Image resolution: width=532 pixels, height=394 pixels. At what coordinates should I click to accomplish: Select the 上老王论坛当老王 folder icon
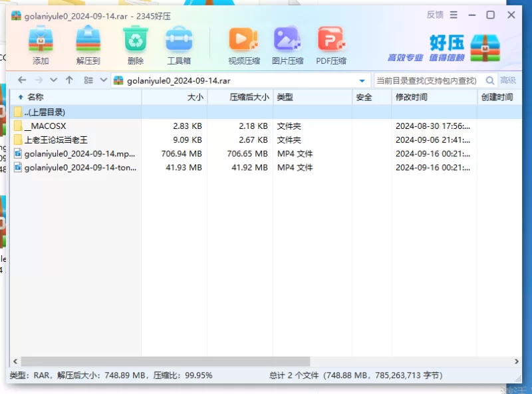click(x=19, y=140)
